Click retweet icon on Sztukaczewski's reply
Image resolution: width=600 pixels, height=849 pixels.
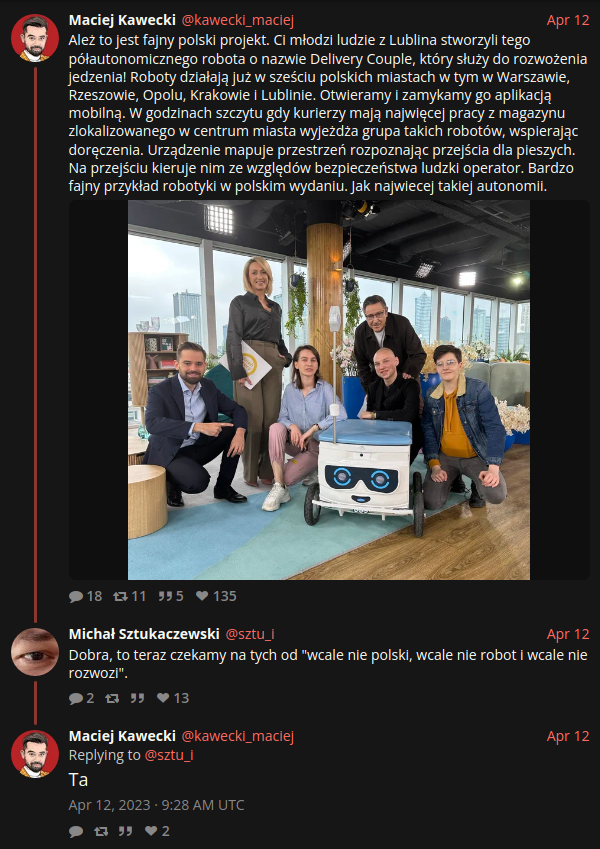tap(112, 698)
